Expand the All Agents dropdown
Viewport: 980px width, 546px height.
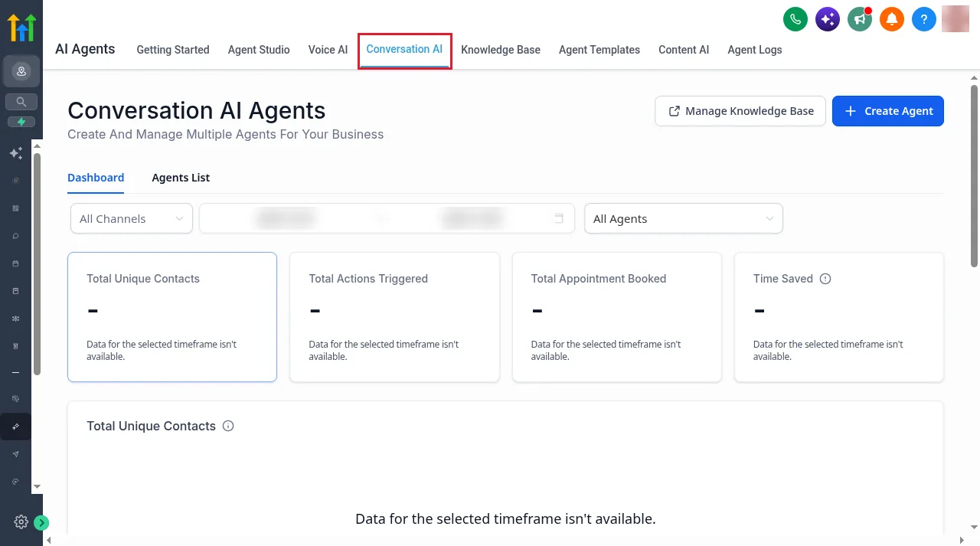point(684,218)
